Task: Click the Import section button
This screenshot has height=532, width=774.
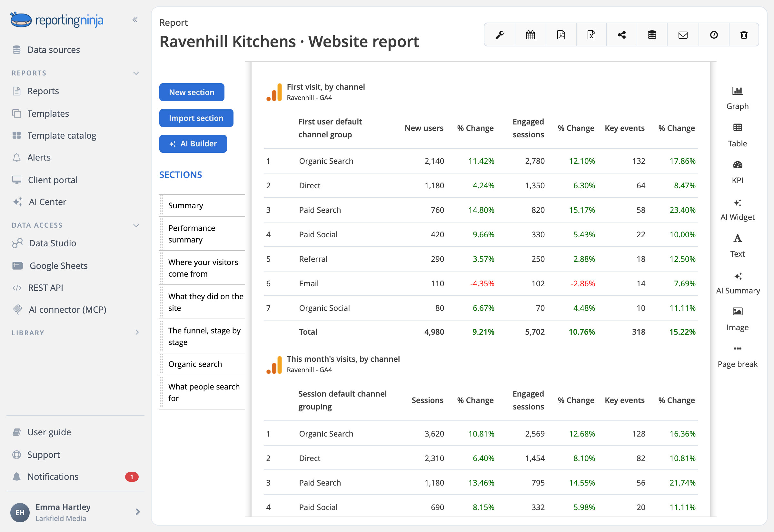Action: pyautogui.click(x=196, y=118)
